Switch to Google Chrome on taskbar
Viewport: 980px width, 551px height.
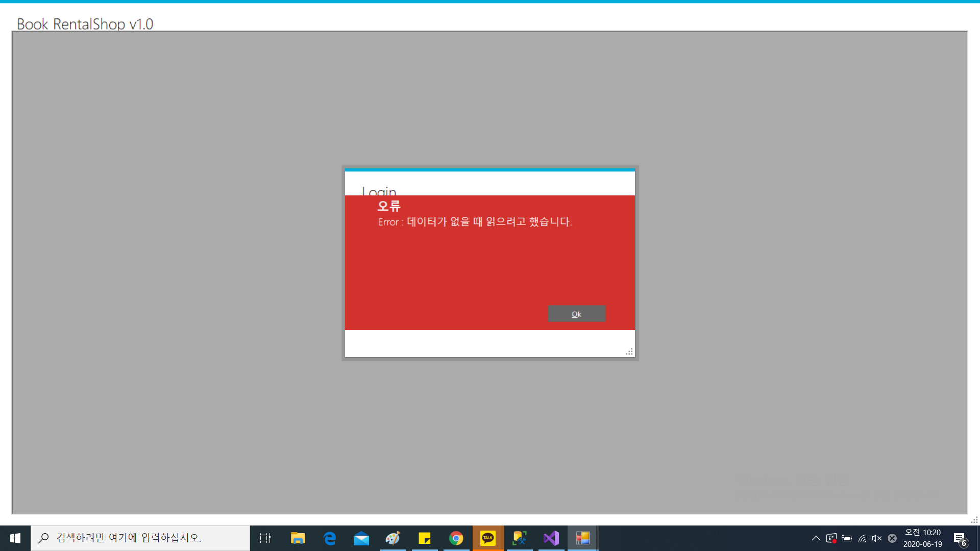point(456,538)
